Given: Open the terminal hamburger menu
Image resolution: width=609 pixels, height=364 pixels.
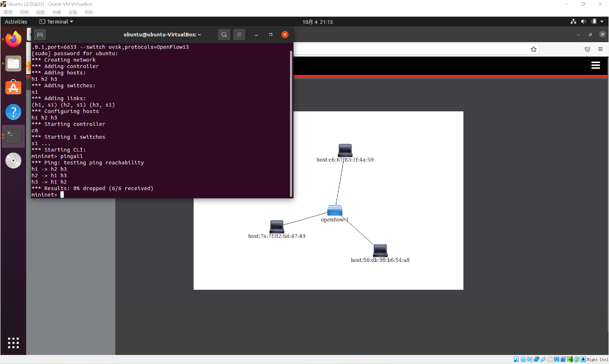Looking at the screenshot, I should click(x=239, y=34).
